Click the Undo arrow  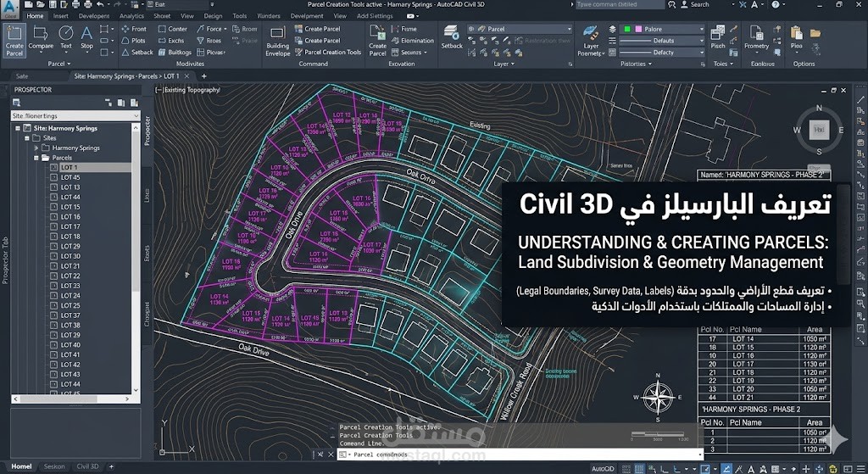coord(100,4)
